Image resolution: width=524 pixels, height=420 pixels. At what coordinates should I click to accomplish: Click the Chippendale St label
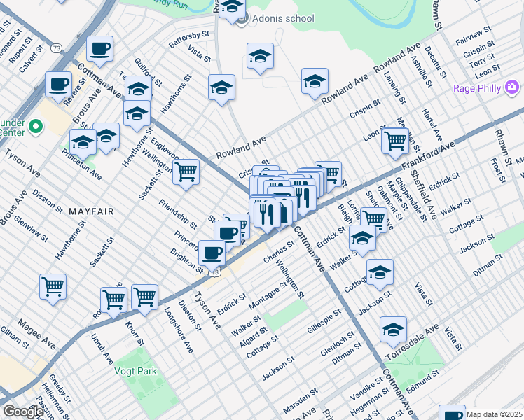click(411, 199)
